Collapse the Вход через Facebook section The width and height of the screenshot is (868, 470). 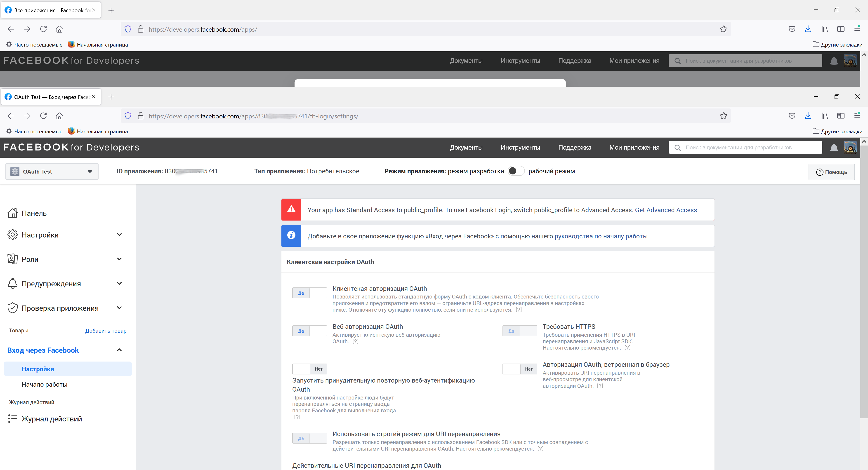[119, 350]
